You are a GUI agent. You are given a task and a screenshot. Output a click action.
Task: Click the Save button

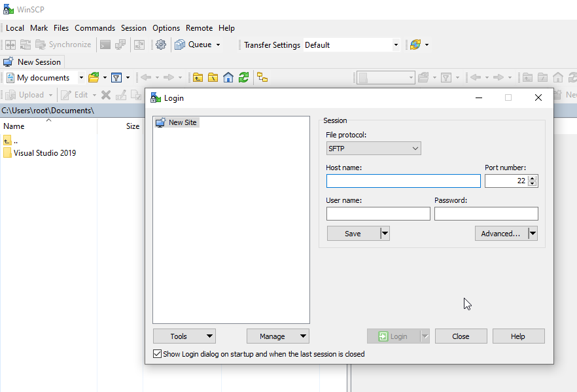click(353, 234)
